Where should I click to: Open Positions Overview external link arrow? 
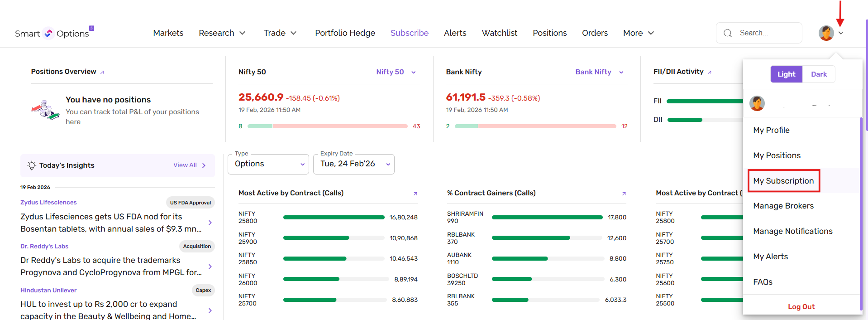click(x=102, y=72)
